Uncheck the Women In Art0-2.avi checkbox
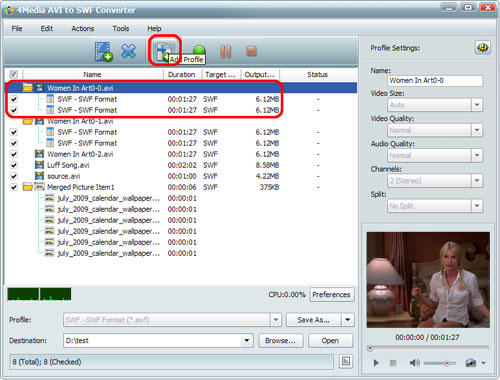 click(14, 154)
